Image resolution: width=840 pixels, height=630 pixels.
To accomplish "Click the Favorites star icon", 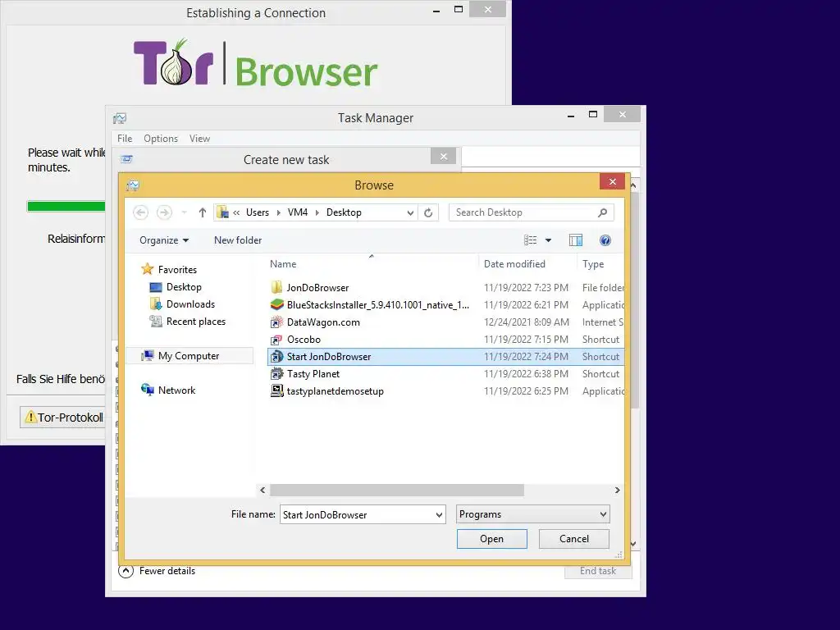I will click(x=148, y=269).
